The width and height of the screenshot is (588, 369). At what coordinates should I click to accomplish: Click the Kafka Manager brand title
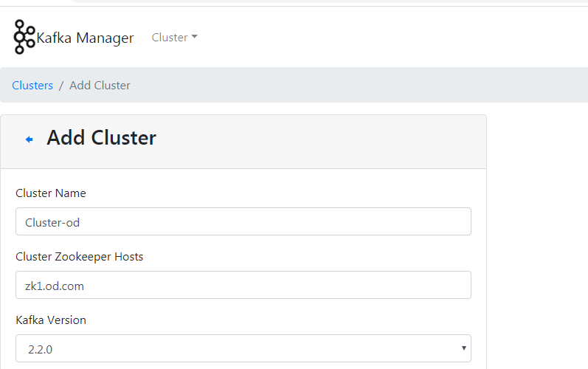point(85,38)
